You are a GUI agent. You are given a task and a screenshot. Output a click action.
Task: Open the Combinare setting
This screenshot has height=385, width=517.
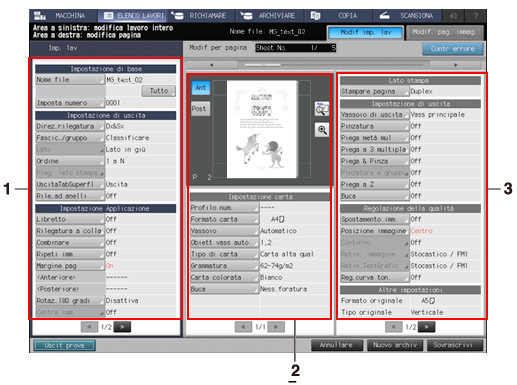coord(70,243)
